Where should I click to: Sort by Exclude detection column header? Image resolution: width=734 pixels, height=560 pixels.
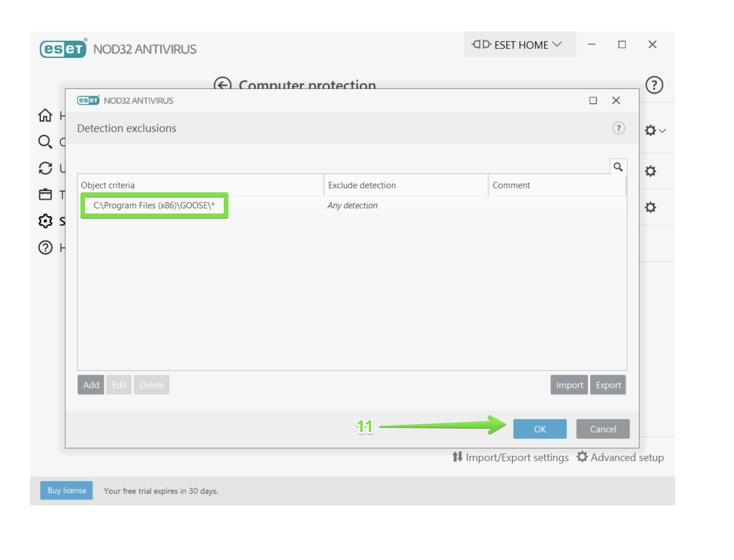click(406, 185)
